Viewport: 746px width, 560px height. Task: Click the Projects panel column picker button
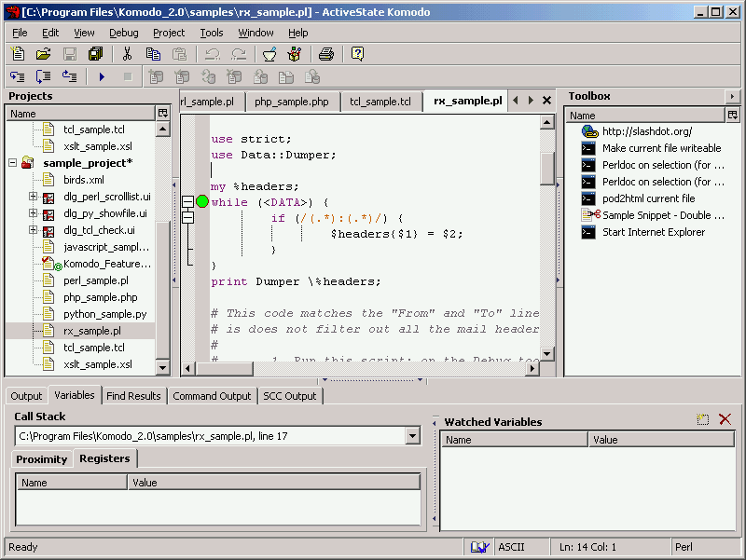pos(162,113)
